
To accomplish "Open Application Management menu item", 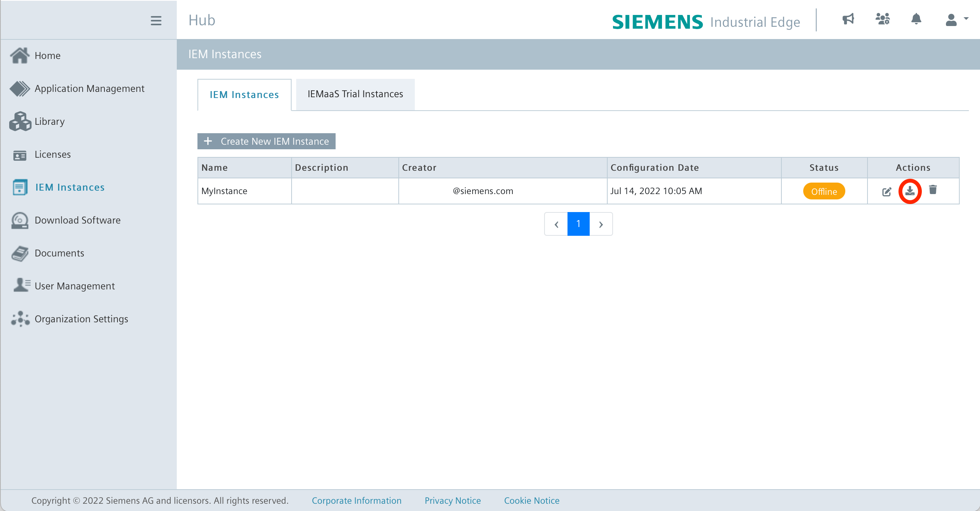I will click(x=89, y=89).
